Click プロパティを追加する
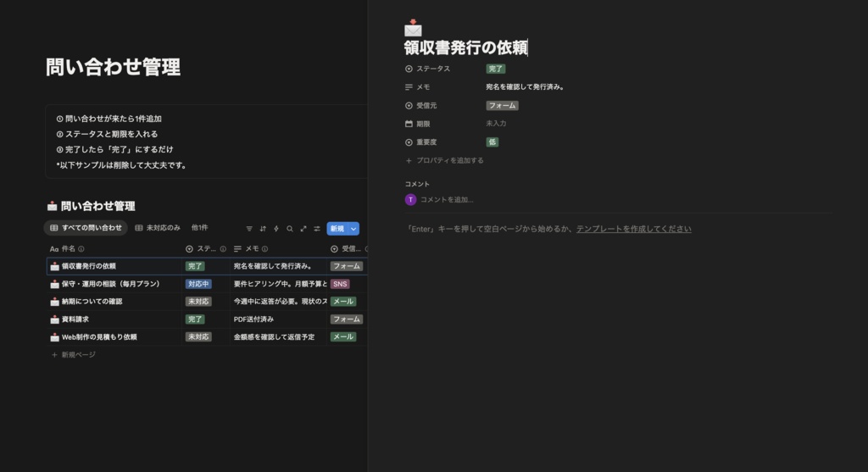The image size is (868, 472). point(444,160)
